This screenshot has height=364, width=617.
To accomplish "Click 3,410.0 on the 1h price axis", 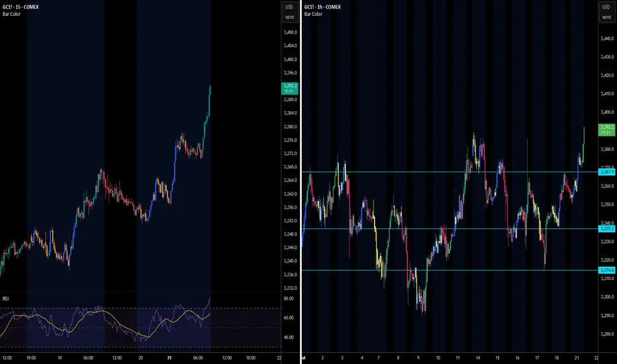I will pyautogui.click(x=607, y=94).
